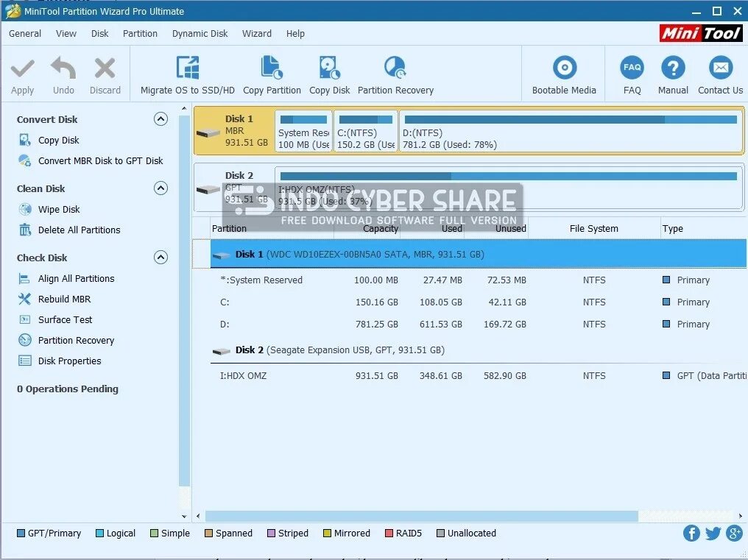
Task: Collapse the Convert Disk section
Action: tap(160, 118)
